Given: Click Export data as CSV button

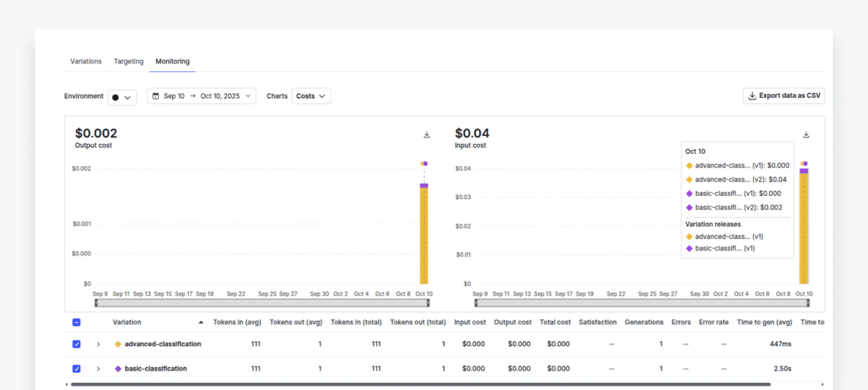Looking at the screenshot, I should pos(783,96).
